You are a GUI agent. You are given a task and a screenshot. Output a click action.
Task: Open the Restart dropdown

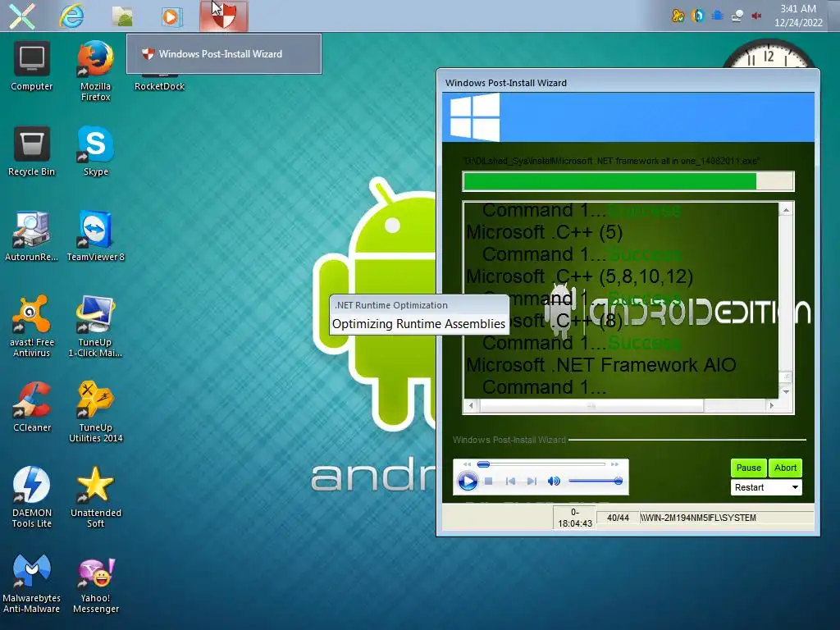point(766,487)
